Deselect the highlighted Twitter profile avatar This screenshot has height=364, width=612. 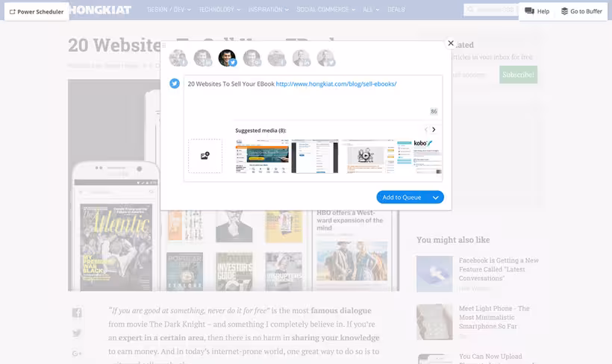227,57
